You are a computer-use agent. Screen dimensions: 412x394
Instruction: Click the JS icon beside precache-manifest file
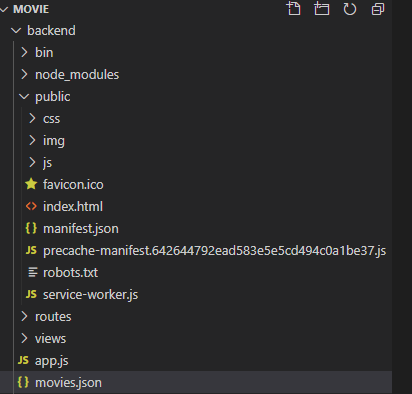[31, 250]
